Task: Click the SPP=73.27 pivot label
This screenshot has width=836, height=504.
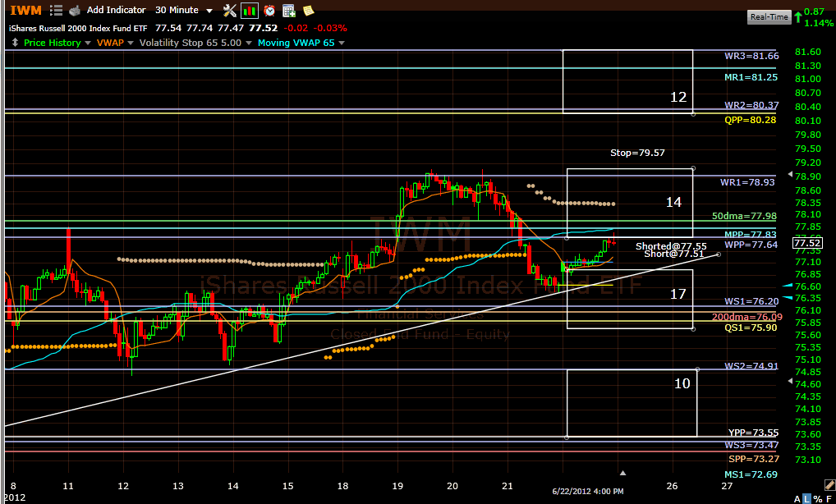Action: click(x=753, y=459)
